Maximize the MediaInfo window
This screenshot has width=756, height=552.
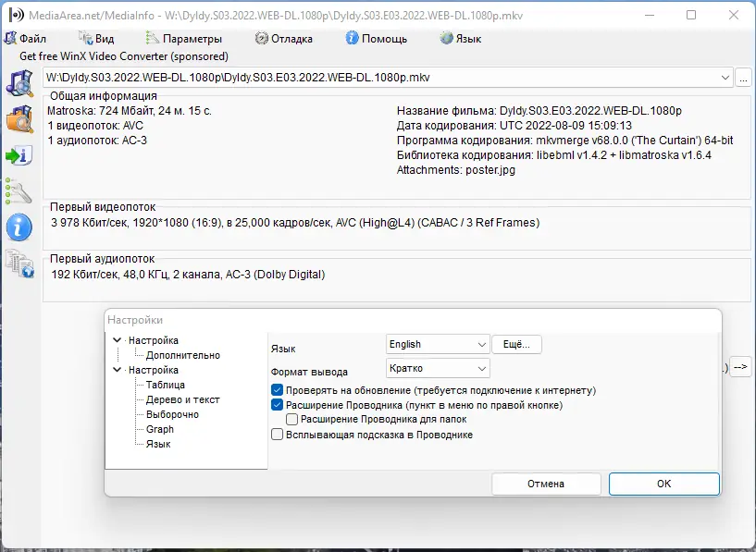click(691, 15)
